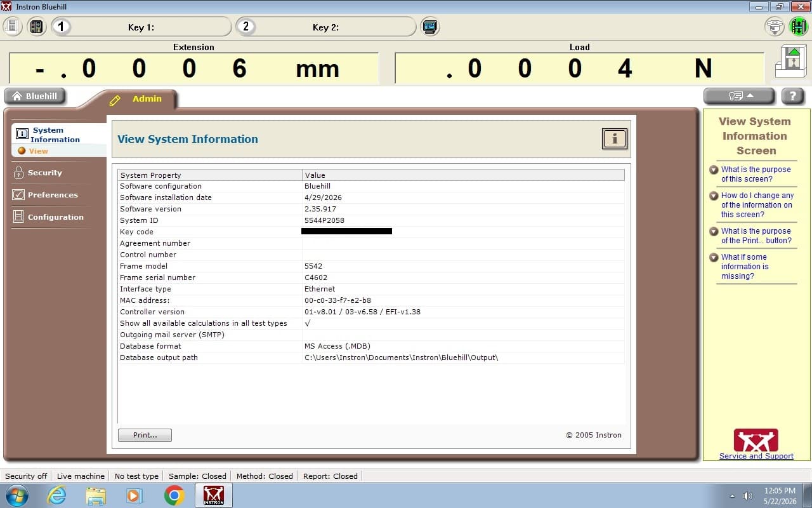
Task: Click the Controller version value
Action: (x=362, y=312)
